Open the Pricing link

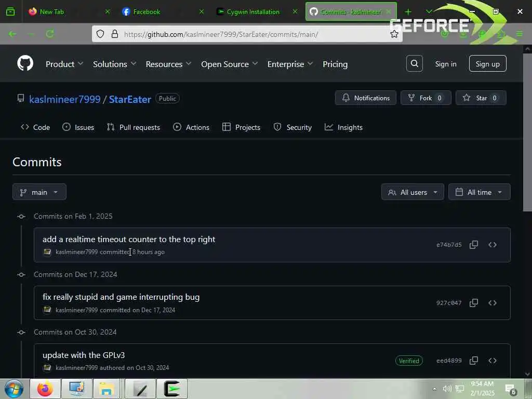pos(335,64)
